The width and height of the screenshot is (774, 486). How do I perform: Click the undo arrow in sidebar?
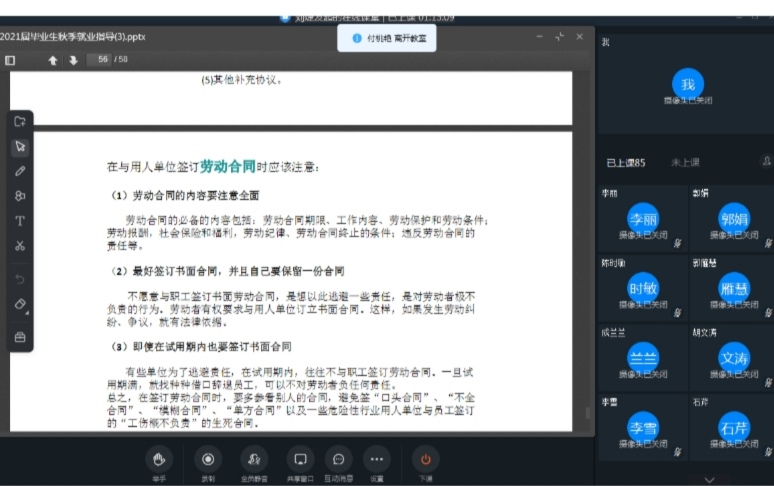pos(20,279)
